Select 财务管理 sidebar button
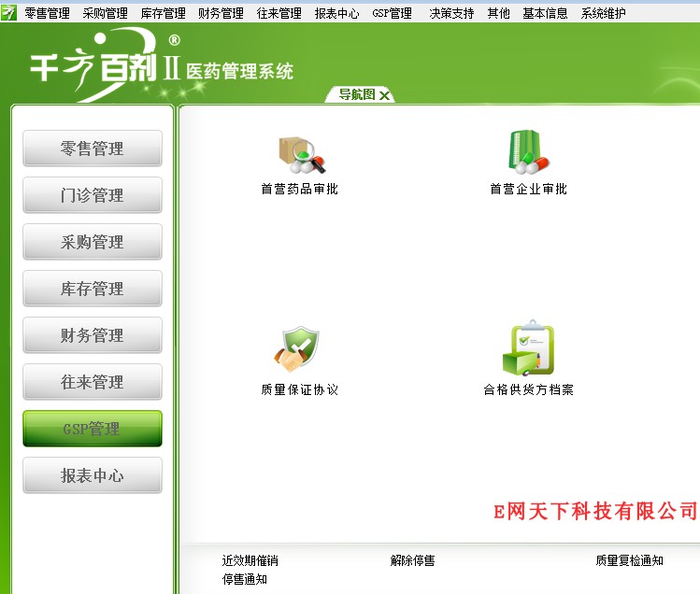Screen dimensions: 700x594 click(93, 335)
